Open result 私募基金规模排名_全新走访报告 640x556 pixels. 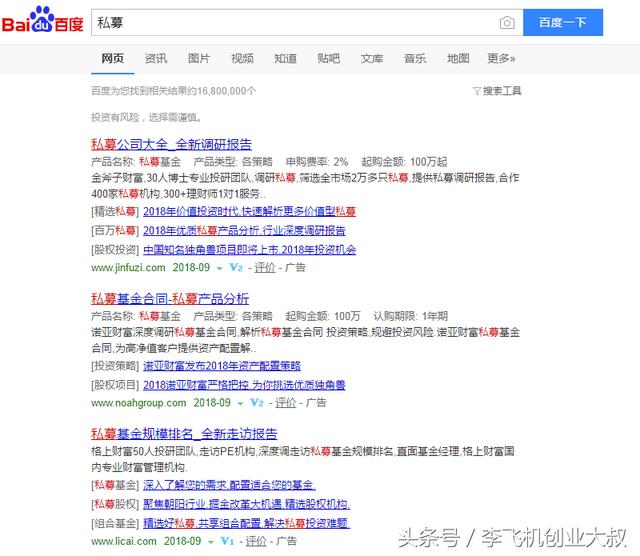(184, 434)
